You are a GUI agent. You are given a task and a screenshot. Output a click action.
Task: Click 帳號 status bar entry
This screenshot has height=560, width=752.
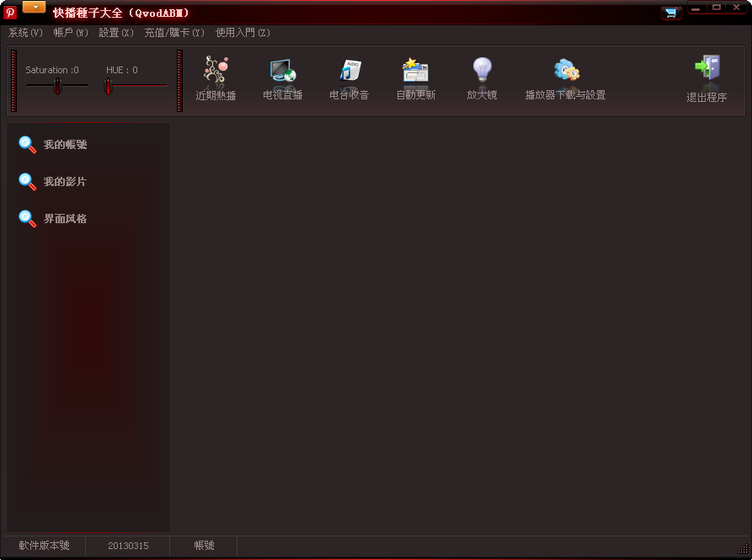(x=205, y=546)
